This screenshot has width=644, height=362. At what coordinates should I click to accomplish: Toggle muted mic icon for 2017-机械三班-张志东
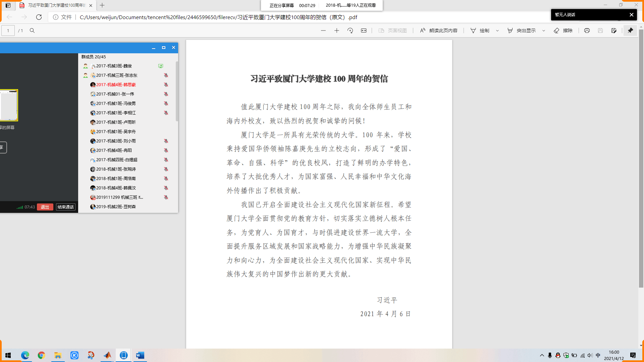click(166, 75)
